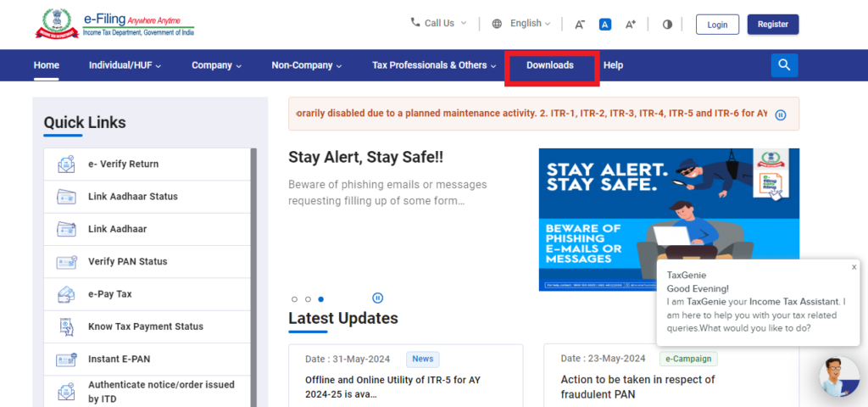Click the Stay Alert Stay Safe banner image
This screenshot has width=868, height=407.
[x=669, y=220]
